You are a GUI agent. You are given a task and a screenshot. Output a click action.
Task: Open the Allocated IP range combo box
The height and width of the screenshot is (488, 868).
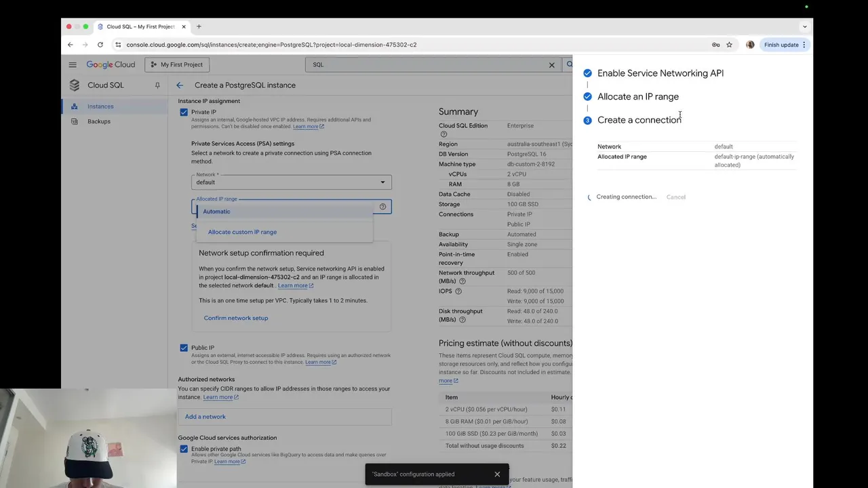coord(292,206)
